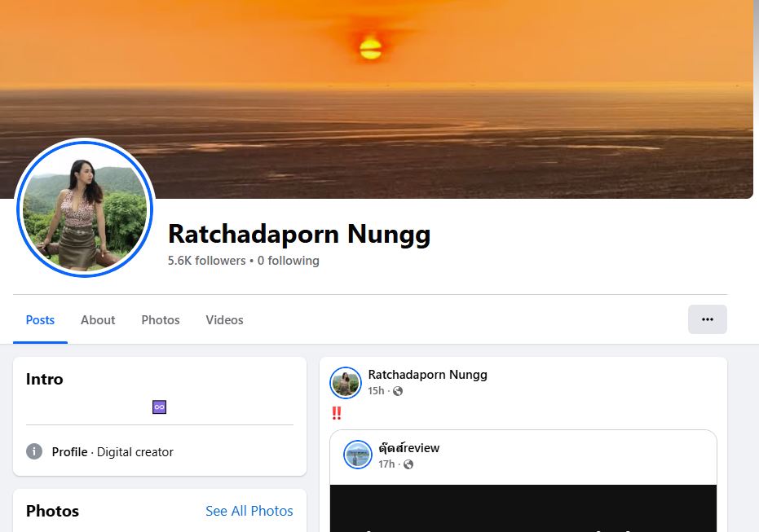This screenshot has width=759, height=532.
Task: Open the 17h shared post timestamp
Action: tap(386, 464)
